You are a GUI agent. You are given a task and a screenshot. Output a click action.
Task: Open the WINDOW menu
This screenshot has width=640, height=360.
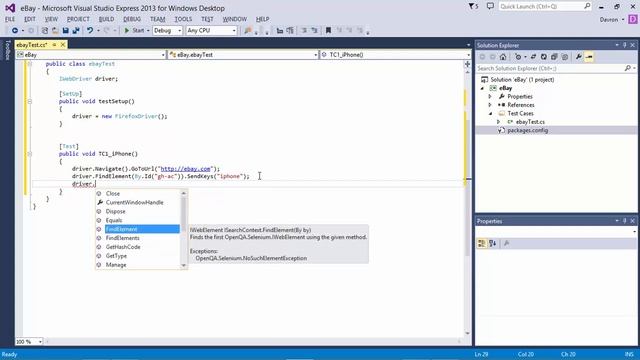click(235, 19)
